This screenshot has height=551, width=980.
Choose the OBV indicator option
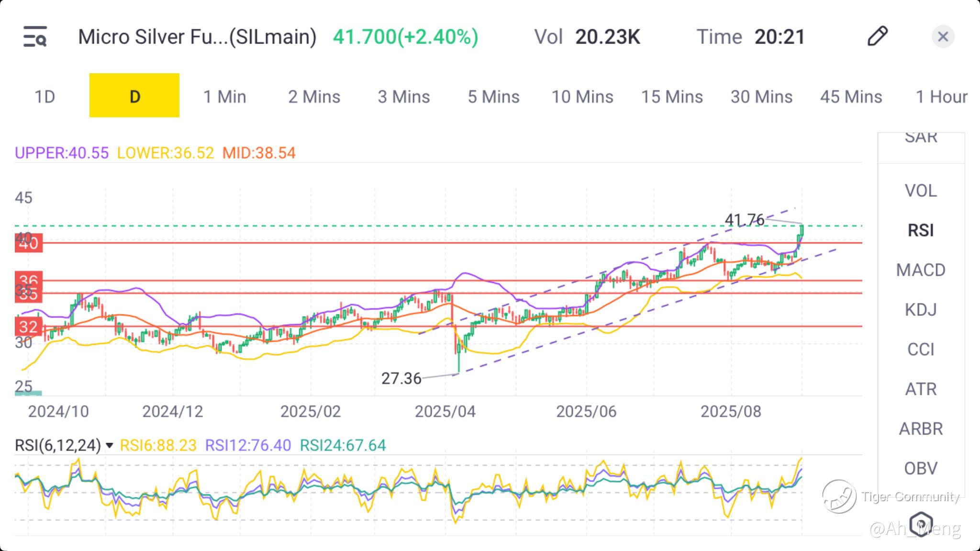tap(920, 468)
